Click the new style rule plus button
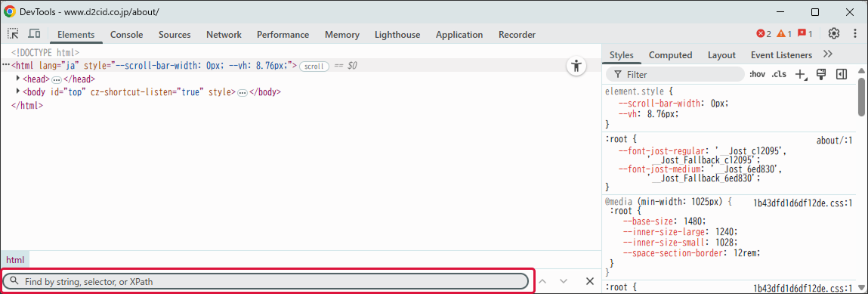The image size is (868, 294). 801,74
